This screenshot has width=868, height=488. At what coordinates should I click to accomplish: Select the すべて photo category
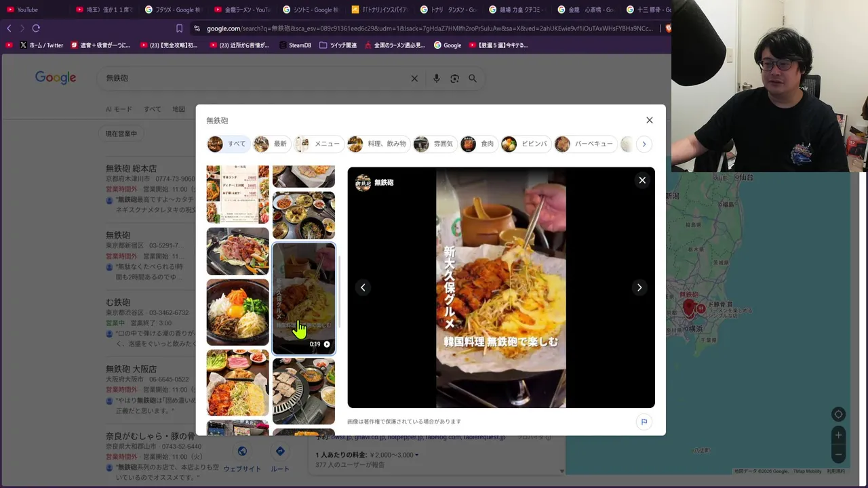228,144
